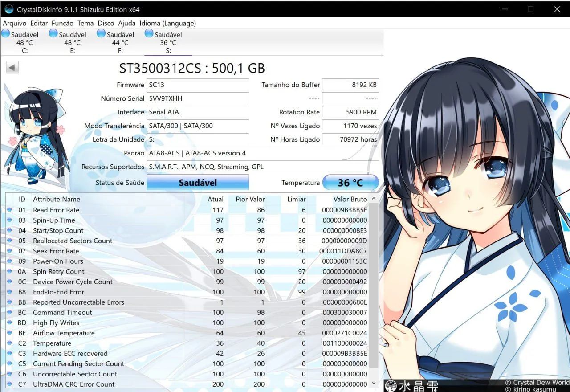Click the 5900 RPM rotation rate field
The image size is (570, 392).
350,112
